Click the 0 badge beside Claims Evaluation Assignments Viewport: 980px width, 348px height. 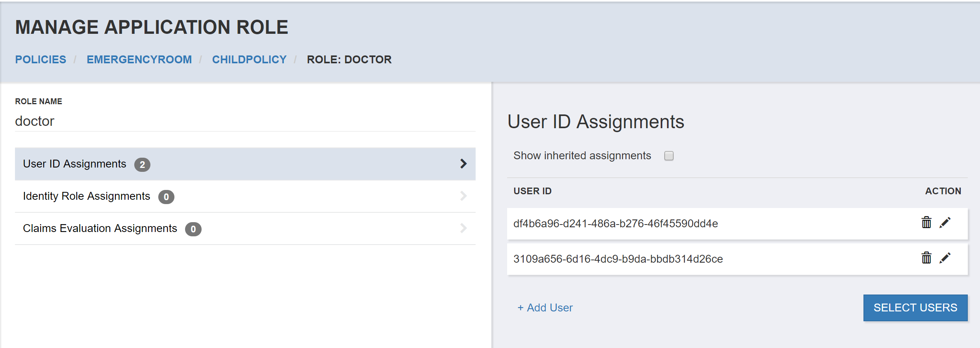coord(193,229)
